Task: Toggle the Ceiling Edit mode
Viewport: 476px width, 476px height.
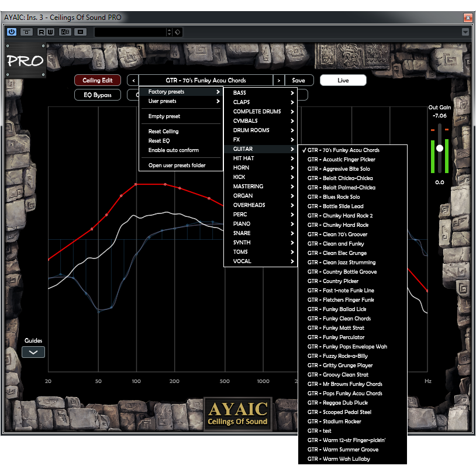Action: [x=98, y=81]
